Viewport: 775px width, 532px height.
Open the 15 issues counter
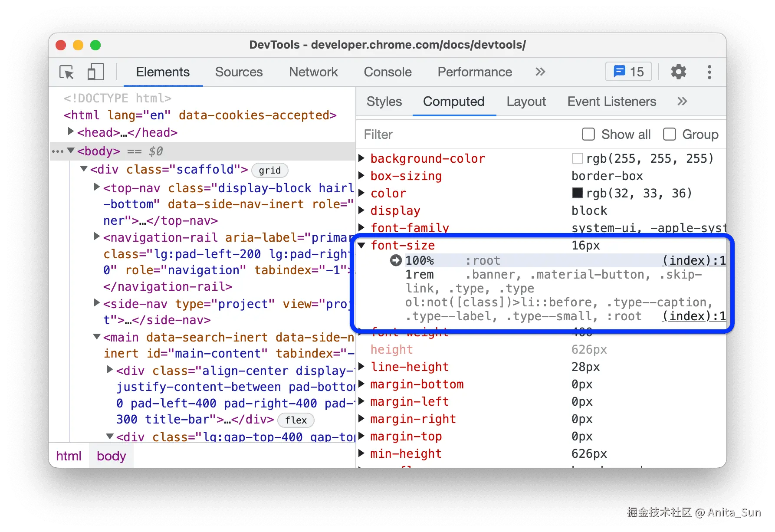click(628, 72)
